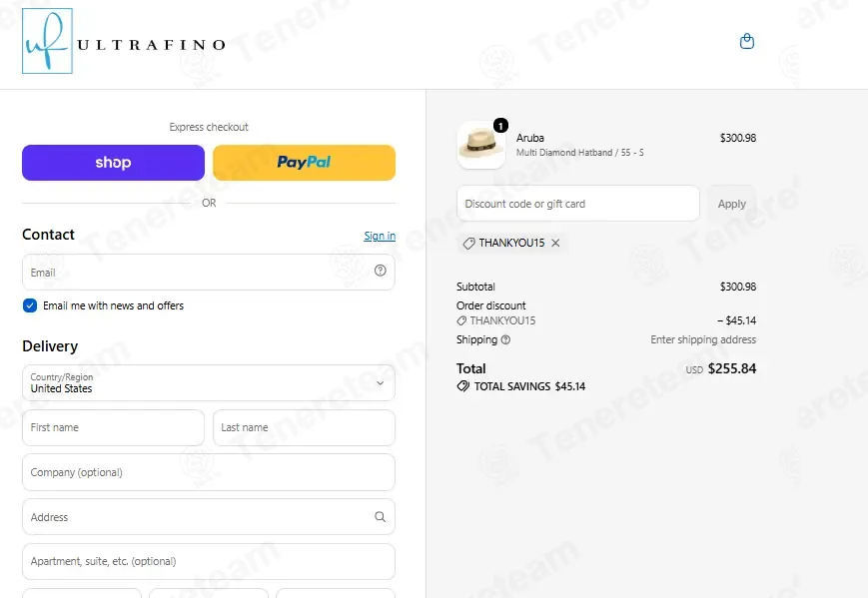The height and width of the screenshot is (598, 868).
Task: Open the shopping bag cart icon
Action: coord(747,42)
